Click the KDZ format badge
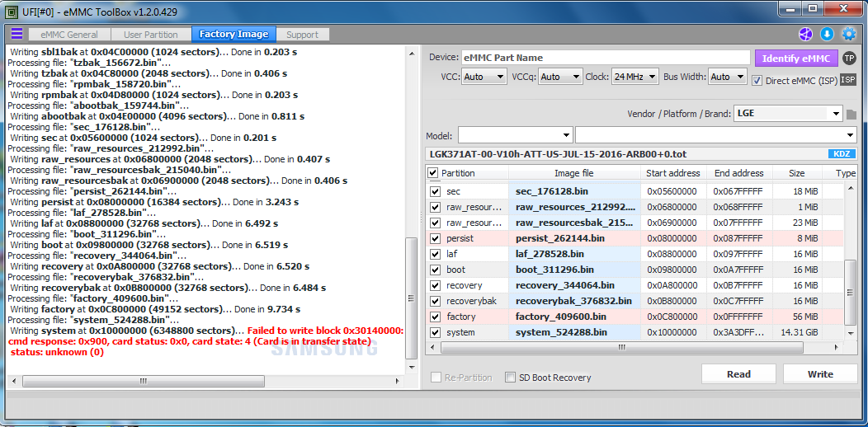This screenshot has height=427, width=868. 842,154
